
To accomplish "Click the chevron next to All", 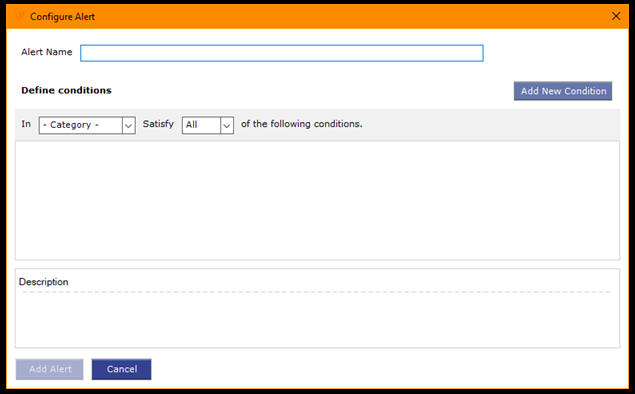I will tap(227, 126).
